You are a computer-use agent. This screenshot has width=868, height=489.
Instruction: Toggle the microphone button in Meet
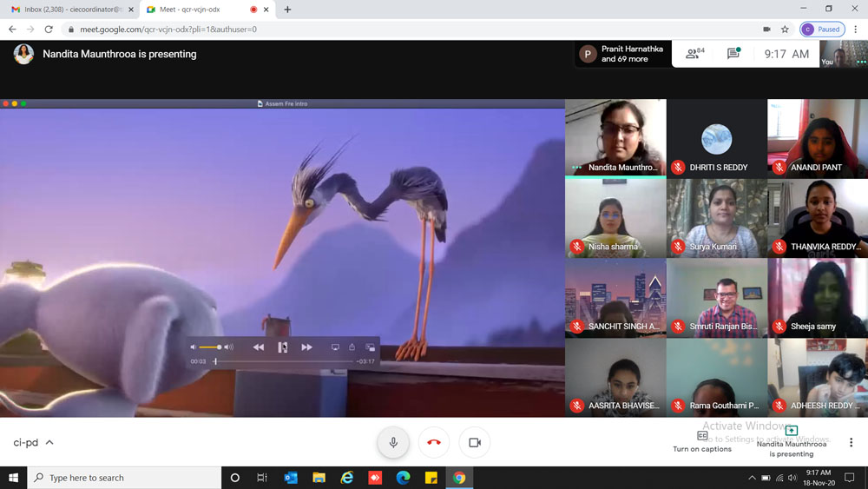click(x=393, y=442)
